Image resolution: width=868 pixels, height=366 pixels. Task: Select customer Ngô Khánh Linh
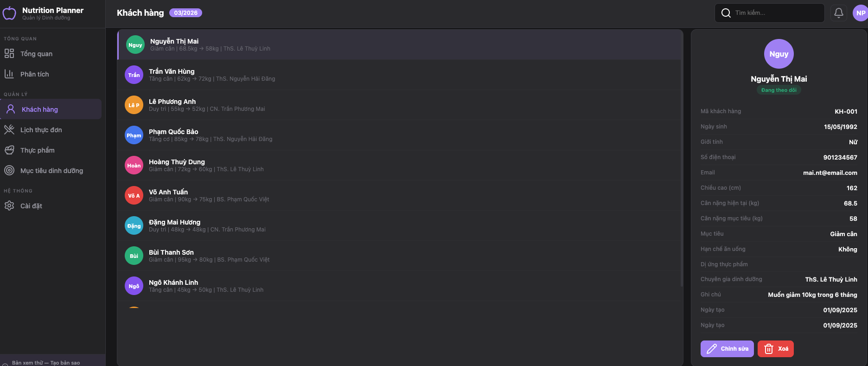click(x=399, y=286)
